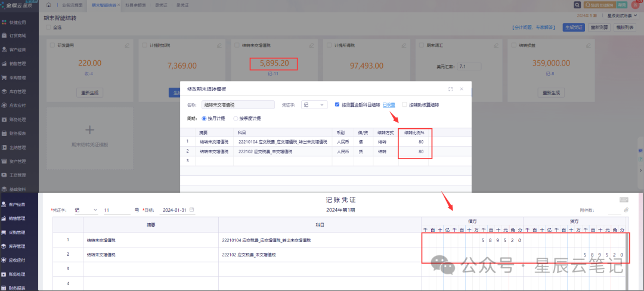Select 按月计提 radio option

(x=204, y=118)
